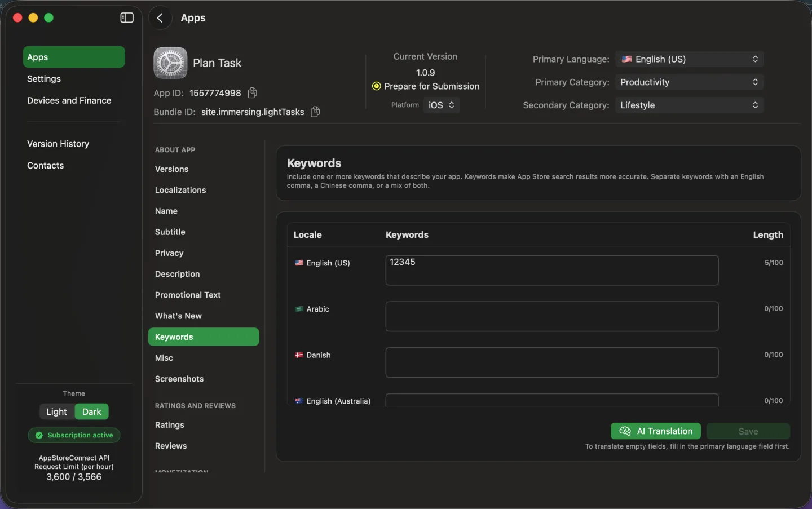Open the Secondary Category dropdown
The image size is (812, 509).
(690, 105)
